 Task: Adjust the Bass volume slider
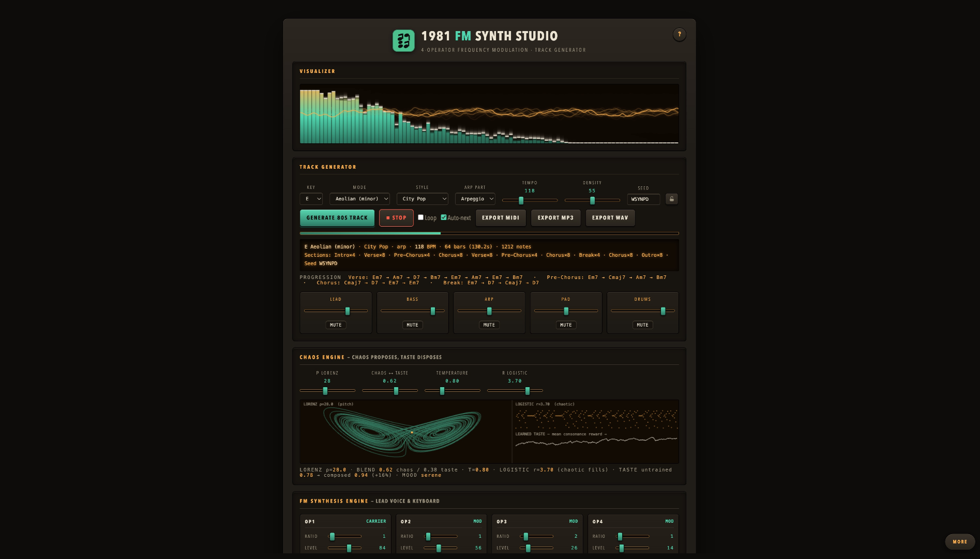click(x=412, y=311)
